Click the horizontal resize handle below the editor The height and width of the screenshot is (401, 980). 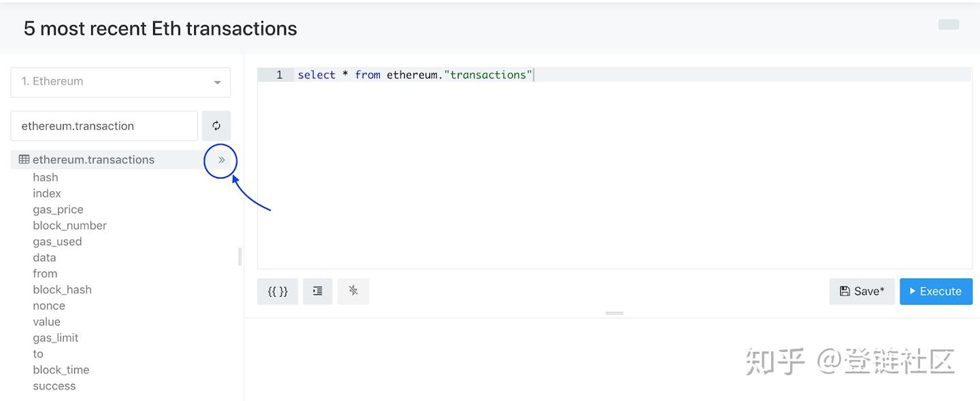[x=615, y=313]
